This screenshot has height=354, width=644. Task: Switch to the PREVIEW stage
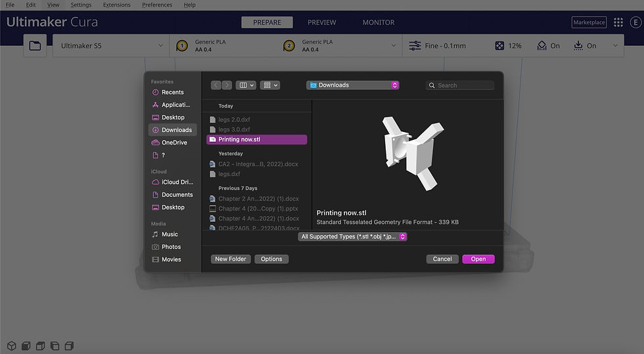(321, 22)
